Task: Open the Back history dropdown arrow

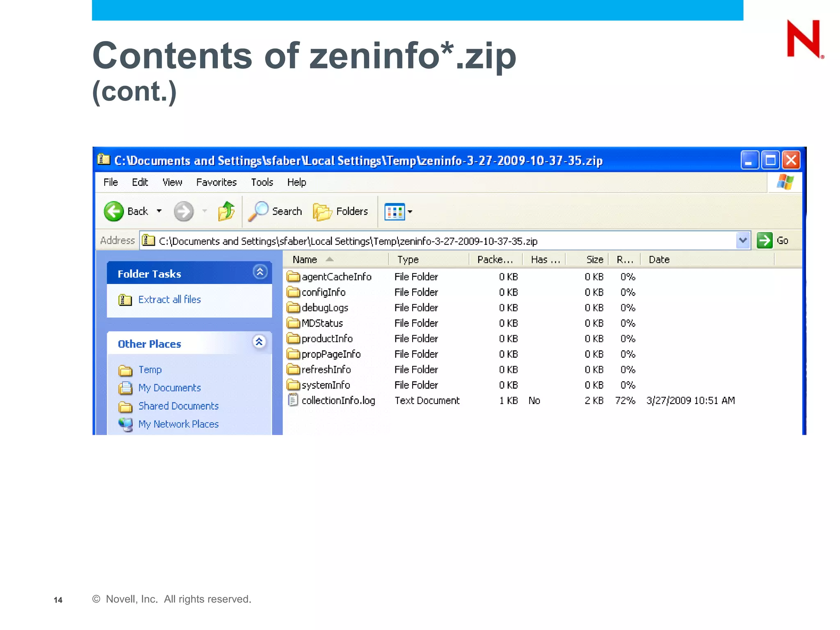Action: [x=159, y=211]
